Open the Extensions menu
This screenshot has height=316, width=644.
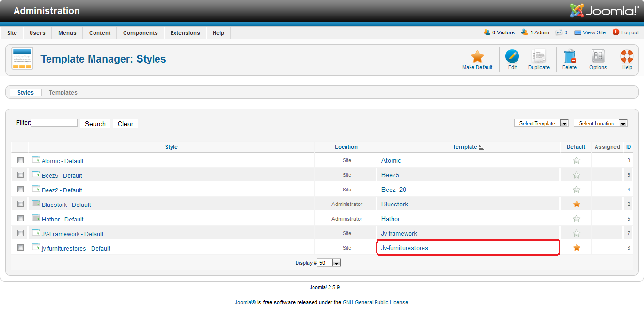(x=185, y=33)
